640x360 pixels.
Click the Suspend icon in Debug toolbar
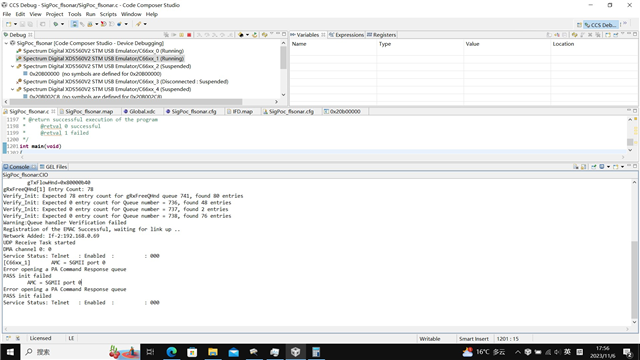pos(182,35)
